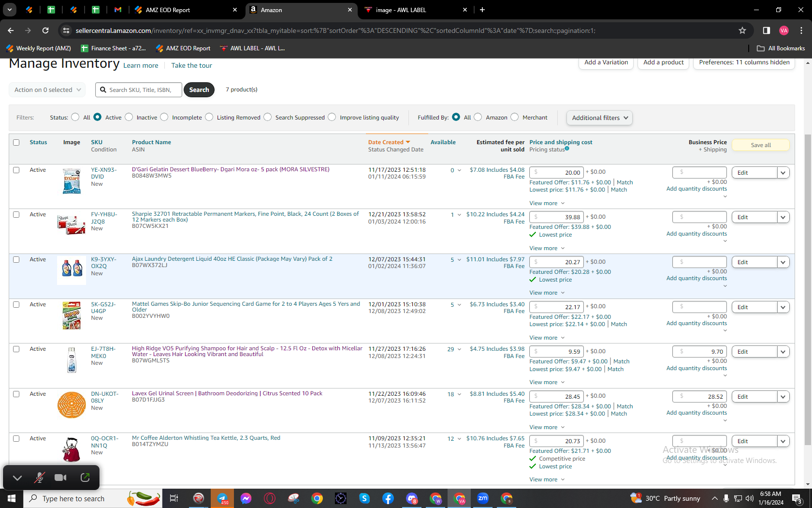Open Zoom from the taskbar
Screen dimensions: 812x508
(x=483, y=498)
